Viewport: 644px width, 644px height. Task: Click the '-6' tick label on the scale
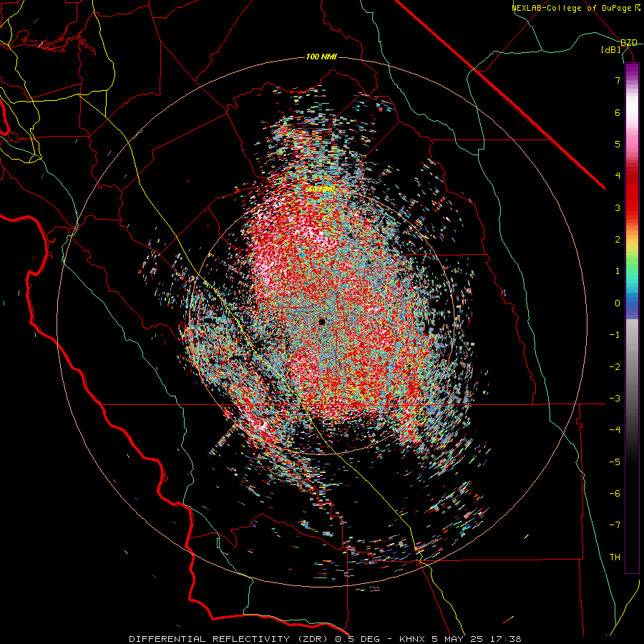coord(615,494)
